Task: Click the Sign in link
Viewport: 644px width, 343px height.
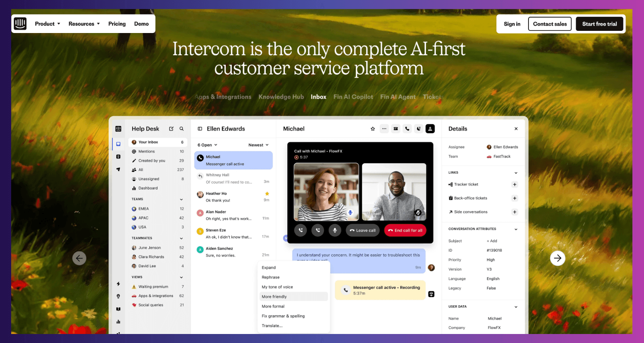Action: pyautogui.click(x=512, y=24)
